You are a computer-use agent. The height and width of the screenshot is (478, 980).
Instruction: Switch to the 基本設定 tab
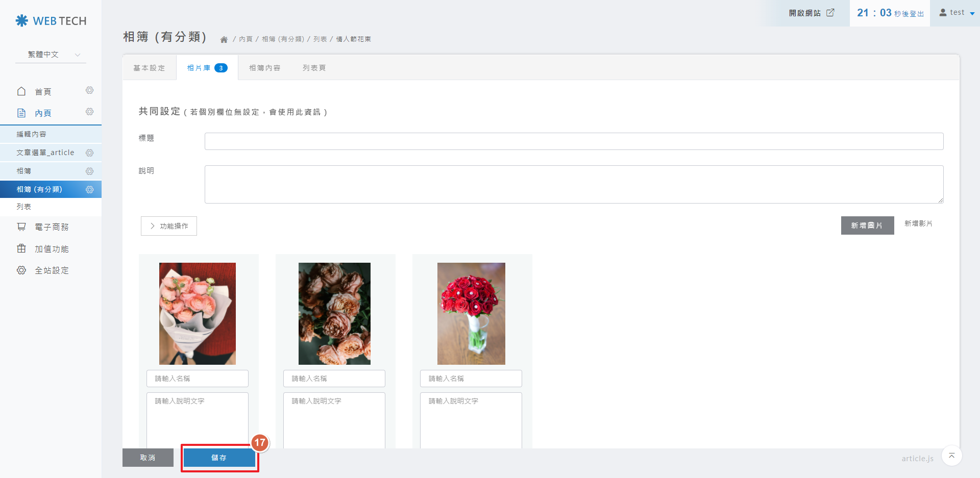[x=149, y=68]
